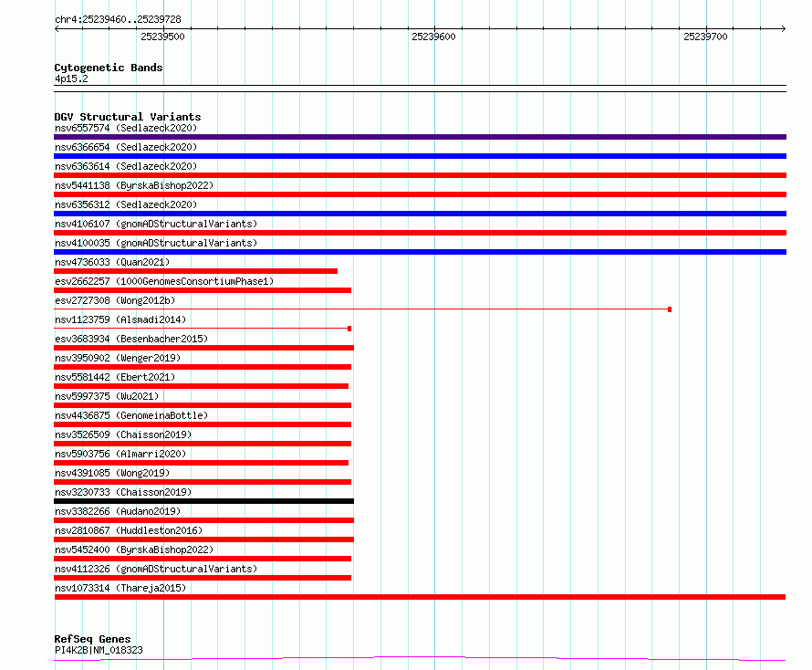The width and height of the screenshot is (812, 670).
Task: Open variant nsv1073314 (Thareja2015) label
Action: [120, 588]
